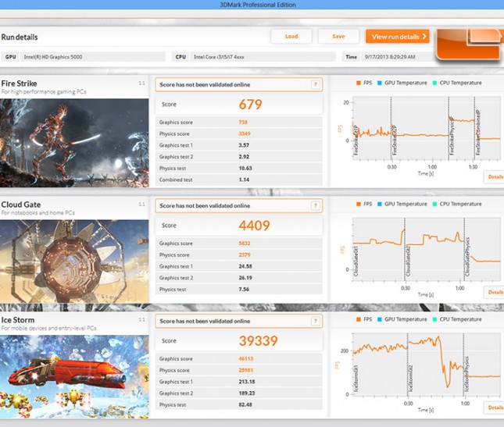The image size is (504, 427).
Task: Toggle GPU Temperature legend in Ice Storm chart
Action: point(402,319)
